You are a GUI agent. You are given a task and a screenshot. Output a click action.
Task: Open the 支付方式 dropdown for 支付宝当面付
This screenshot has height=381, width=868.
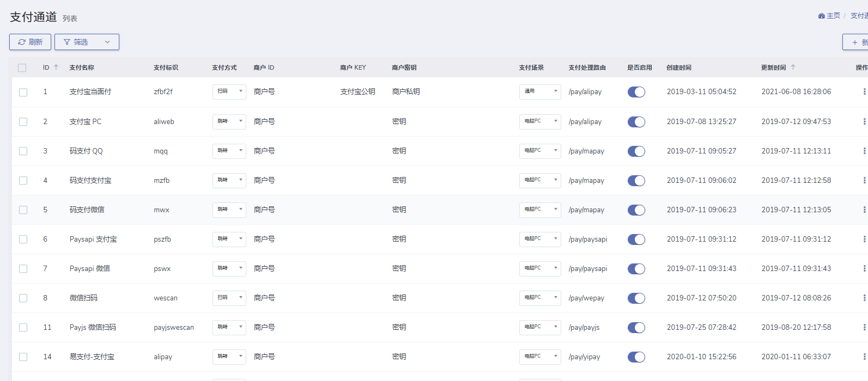coord(229,92)
